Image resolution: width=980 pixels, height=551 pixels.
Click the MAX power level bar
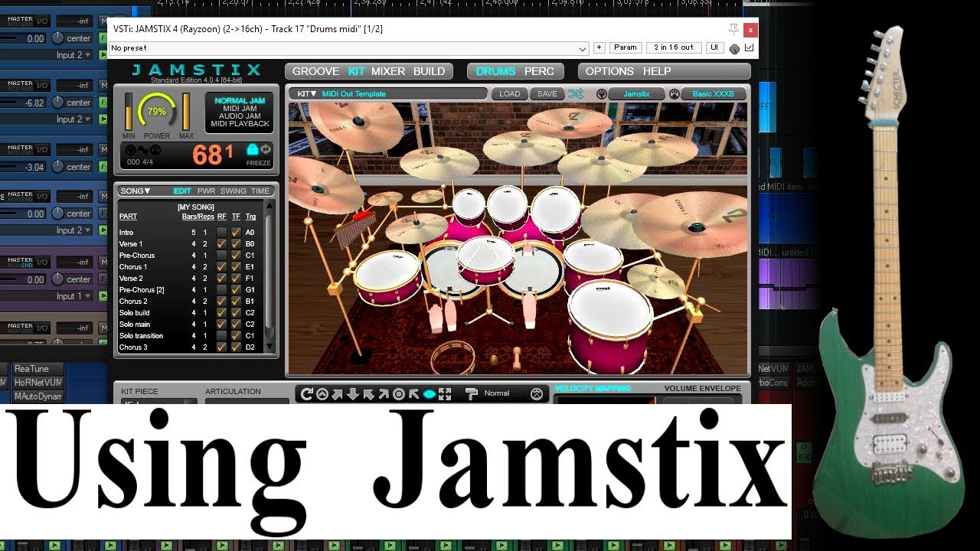[186, 112]
